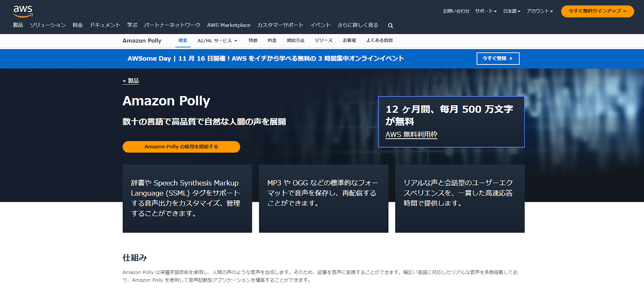This screenshot has height=290, width=644.
Task: Expand サポート dropdown
Action: click(x=486, y=11)
